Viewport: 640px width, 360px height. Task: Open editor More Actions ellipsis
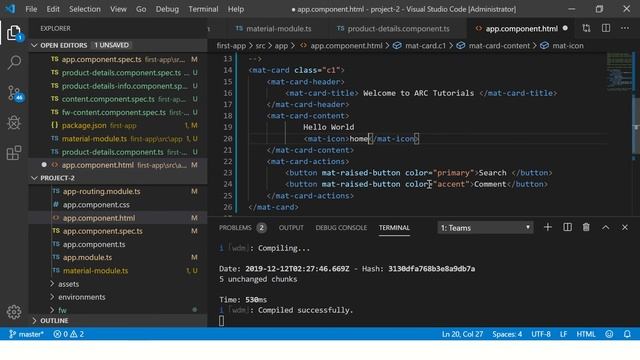coord(625,28)
